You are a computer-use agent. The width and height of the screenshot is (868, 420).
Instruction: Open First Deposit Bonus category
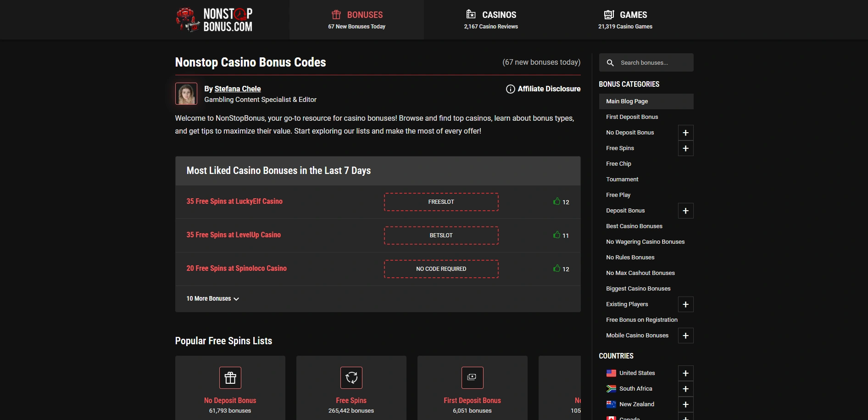tap(632, 117)
